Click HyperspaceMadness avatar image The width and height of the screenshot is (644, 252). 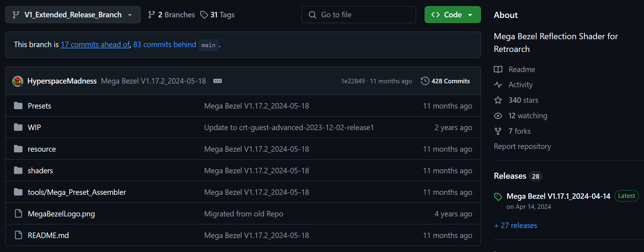click(x=18, y=81)
